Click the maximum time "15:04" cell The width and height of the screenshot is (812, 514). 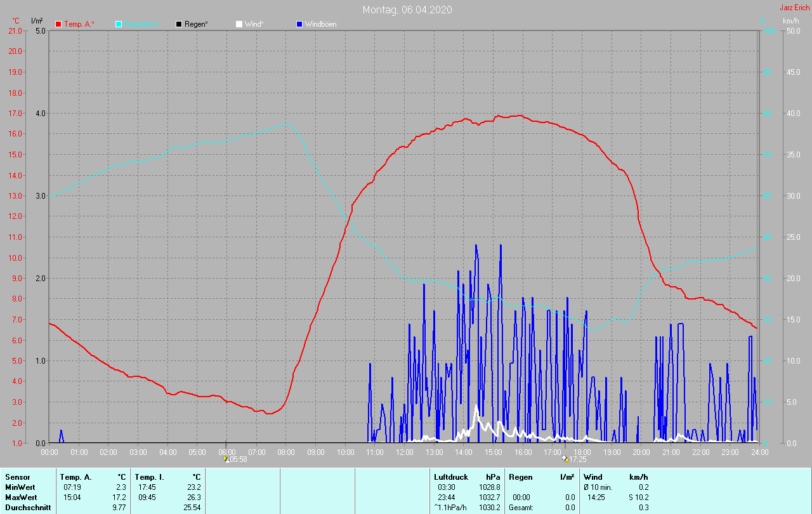pos(72,497)
